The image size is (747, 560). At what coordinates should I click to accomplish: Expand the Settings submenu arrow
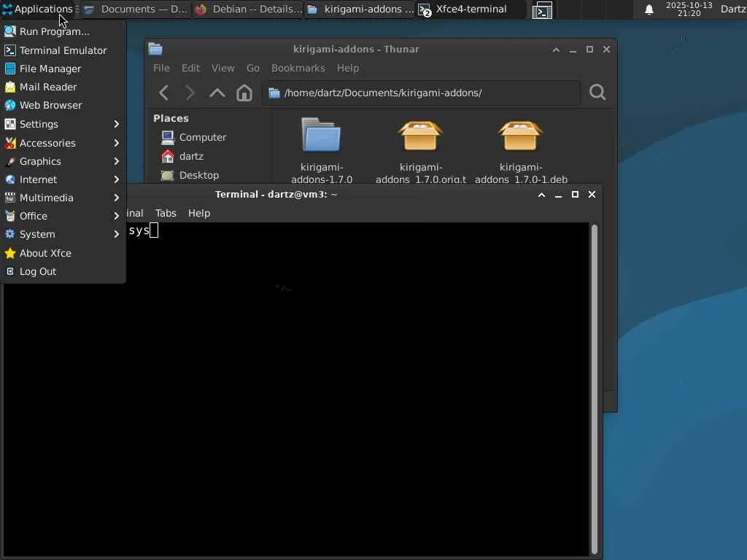click(116, 124)
